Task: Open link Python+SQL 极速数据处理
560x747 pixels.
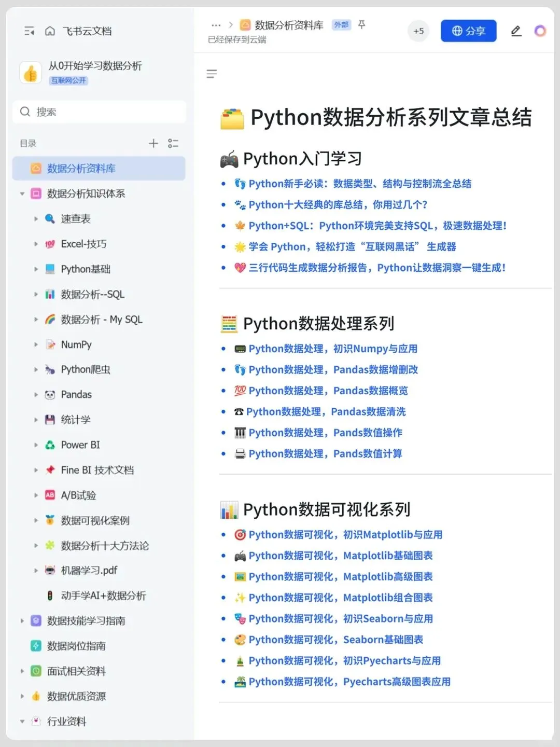Action: 377,226
